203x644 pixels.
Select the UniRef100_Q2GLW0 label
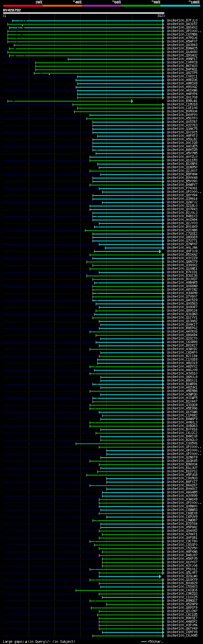click(182, 576)
